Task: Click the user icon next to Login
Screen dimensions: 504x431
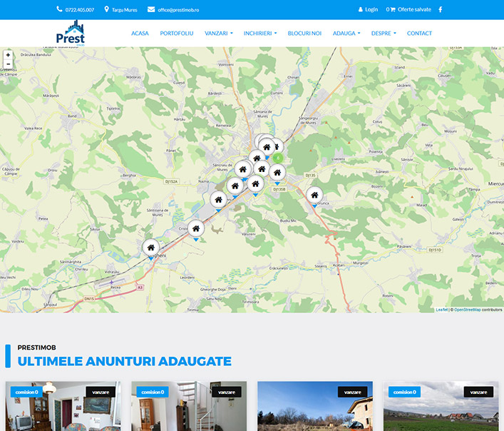Action: (360, 10)
